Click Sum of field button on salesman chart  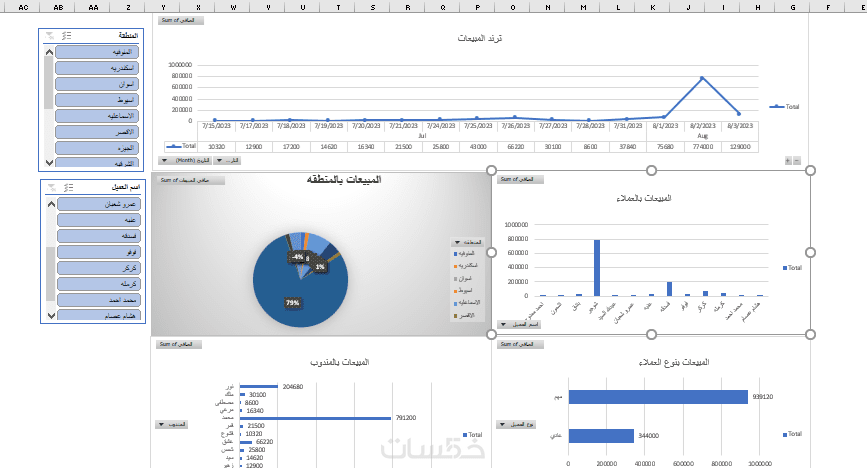pos(179,344)
